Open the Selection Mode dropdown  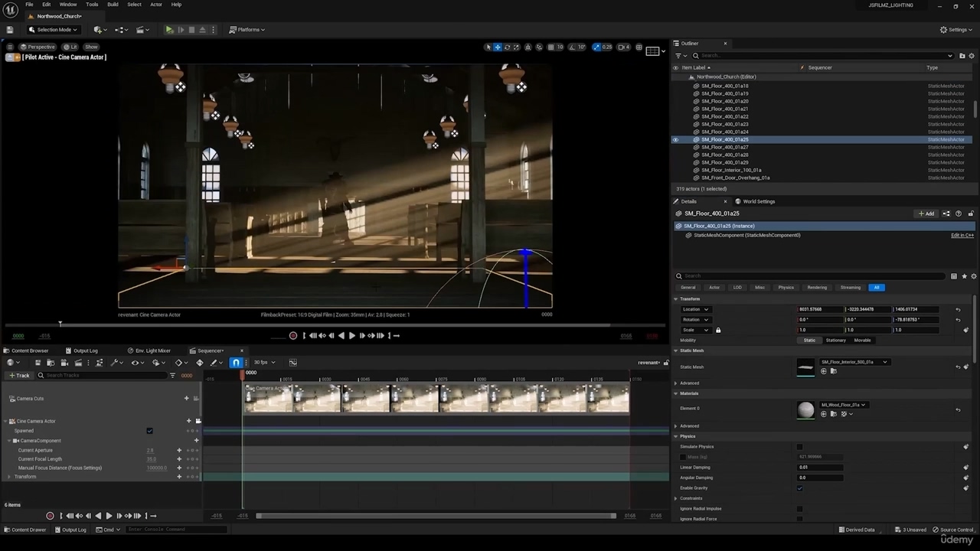pos(54,30)
